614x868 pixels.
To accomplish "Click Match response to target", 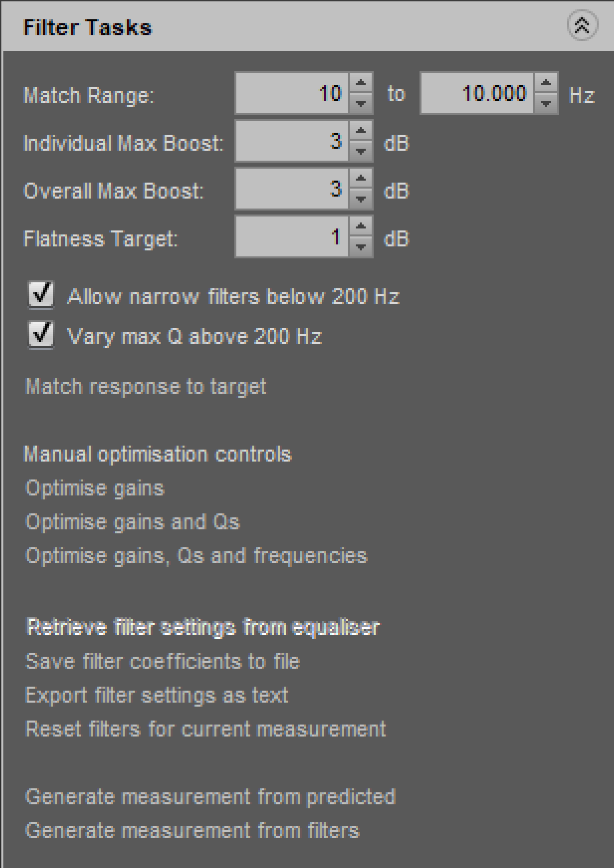I will (x=145, y=387).
